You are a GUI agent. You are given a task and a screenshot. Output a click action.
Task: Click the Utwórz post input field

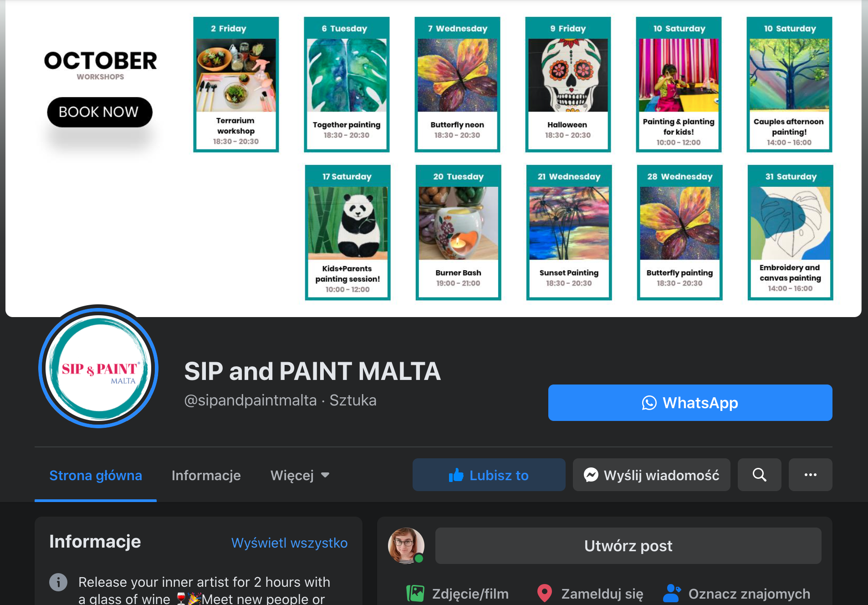click(628, 546)
